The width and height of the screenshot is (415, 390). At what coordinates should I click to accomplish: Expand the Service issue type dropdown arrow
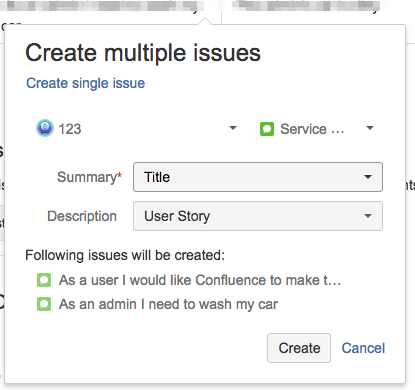370,128
